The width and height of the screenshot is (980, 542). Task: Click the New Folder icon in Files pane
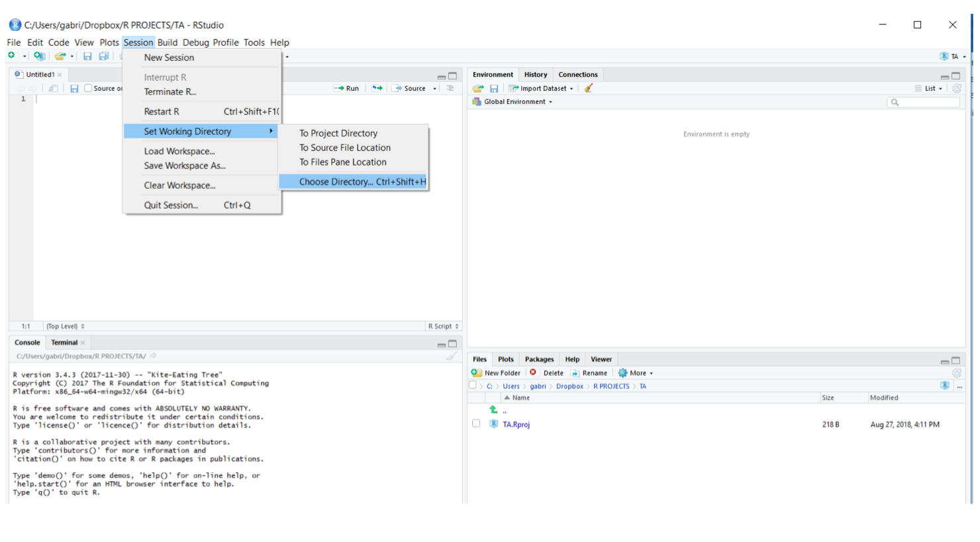(476, 373)
